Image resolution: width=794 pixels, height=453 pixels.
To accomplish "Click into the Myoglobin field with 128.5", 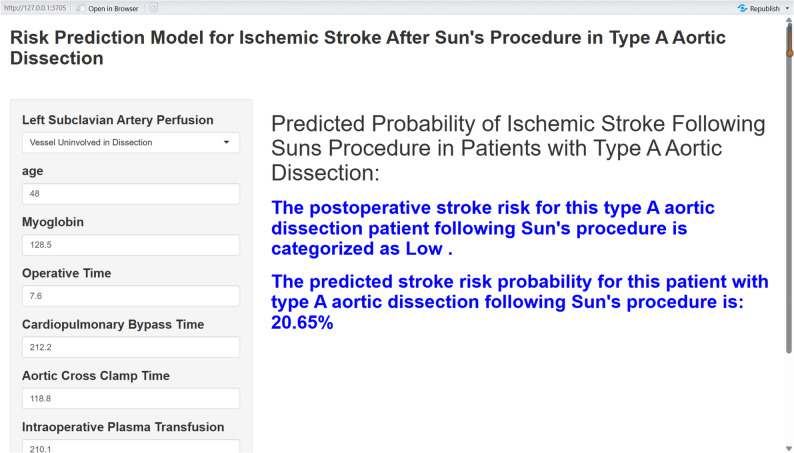I will tap(131, 245).
